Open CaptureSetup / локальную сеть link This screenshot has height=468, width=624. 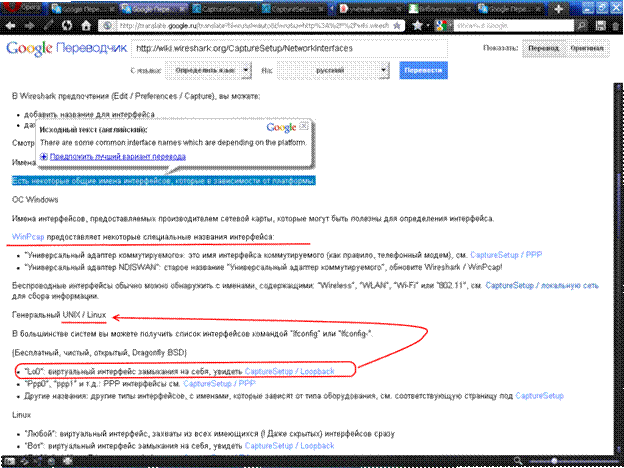pyautogui.click(x=542, y=285)
